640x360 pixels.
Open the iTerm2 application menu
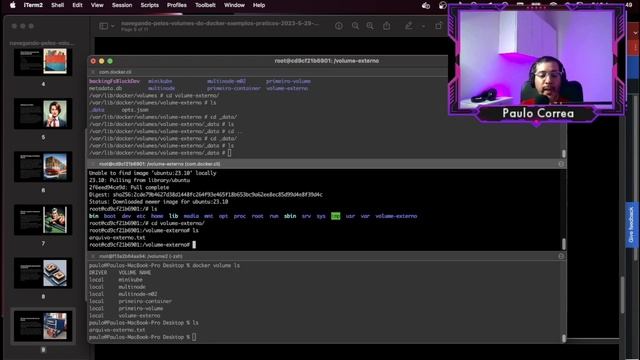pyautogui.click(x=33, y=5)
